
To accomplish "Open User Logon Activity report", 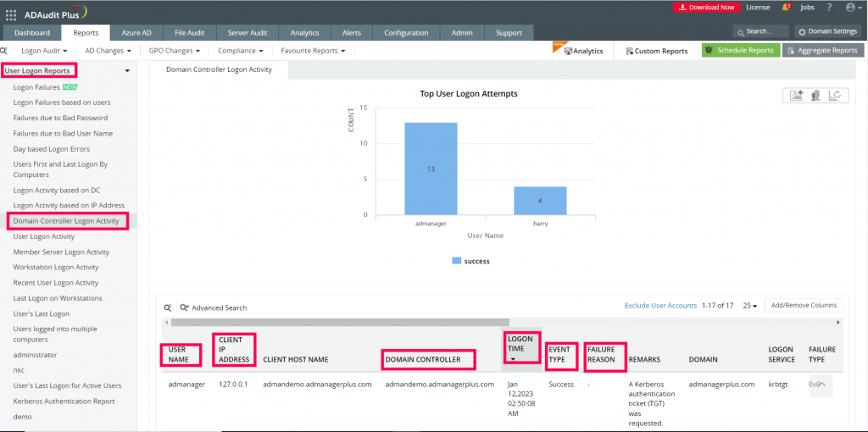I will coord(44,236).
